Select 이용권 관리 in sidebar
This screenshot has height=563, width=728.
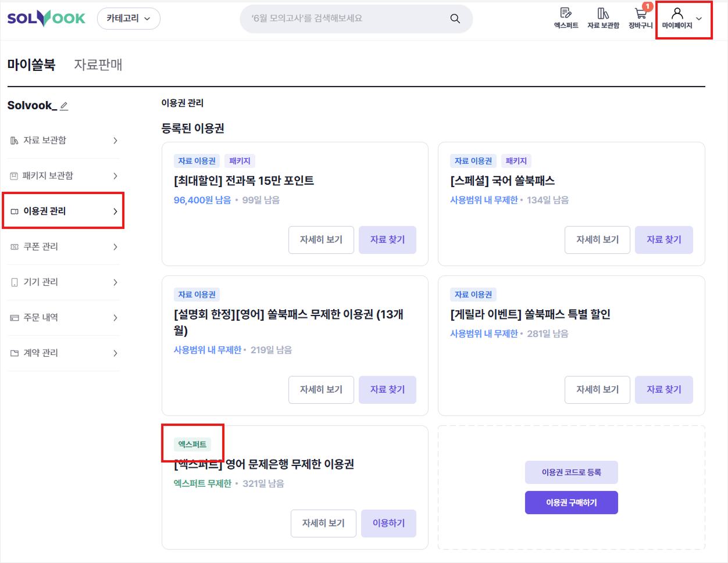coord(63,211)
